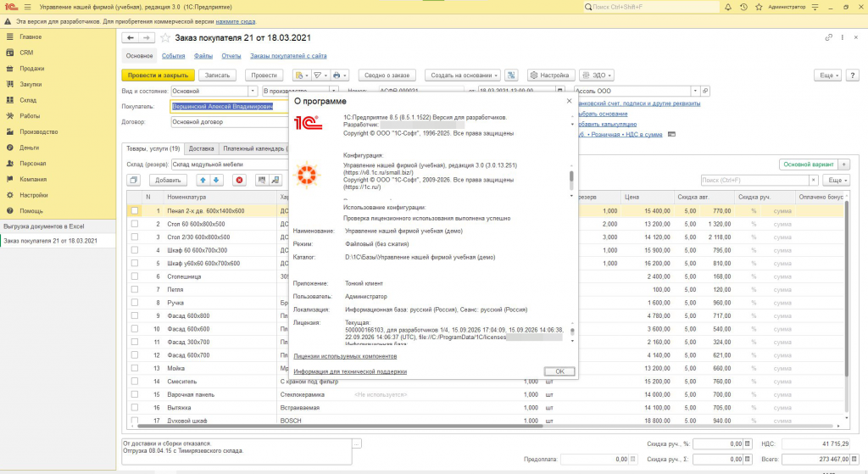Add order to favorites with star icon
This screenshot has height=474, width=868.
tap(165, 37)
